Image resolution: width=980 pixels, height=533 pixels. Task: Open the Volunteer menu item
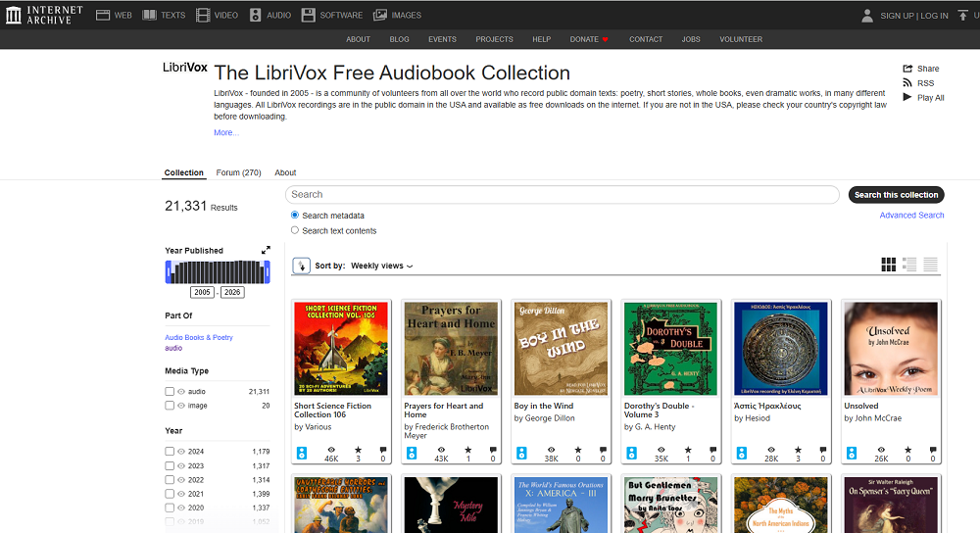coord(741,39)
